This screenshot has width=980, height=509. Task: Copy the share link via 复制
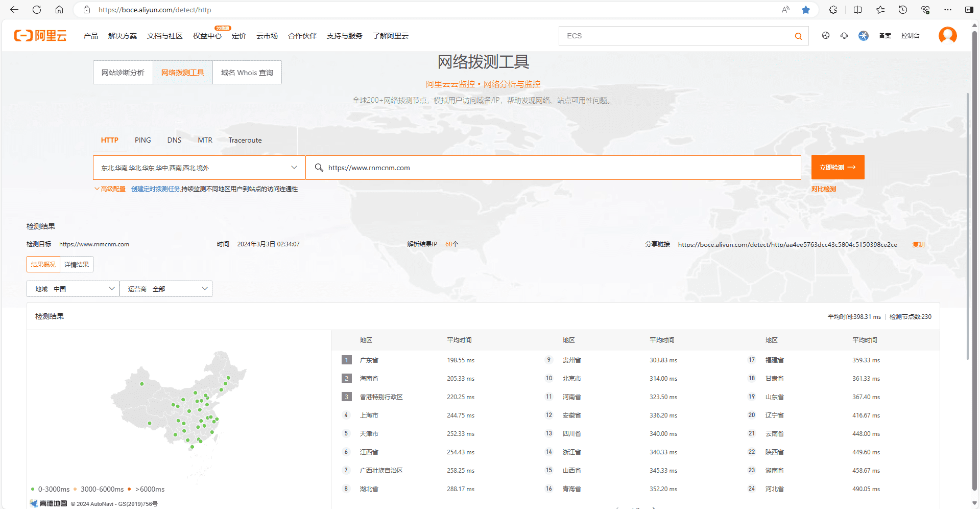click(x=918, y=244)
